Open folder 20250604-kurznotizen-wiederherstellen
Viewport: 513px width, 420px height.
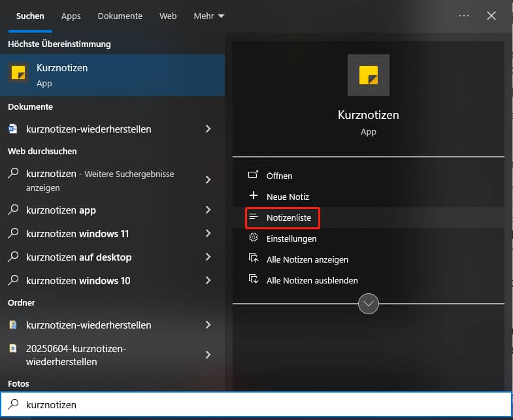(x=112, y=355)
